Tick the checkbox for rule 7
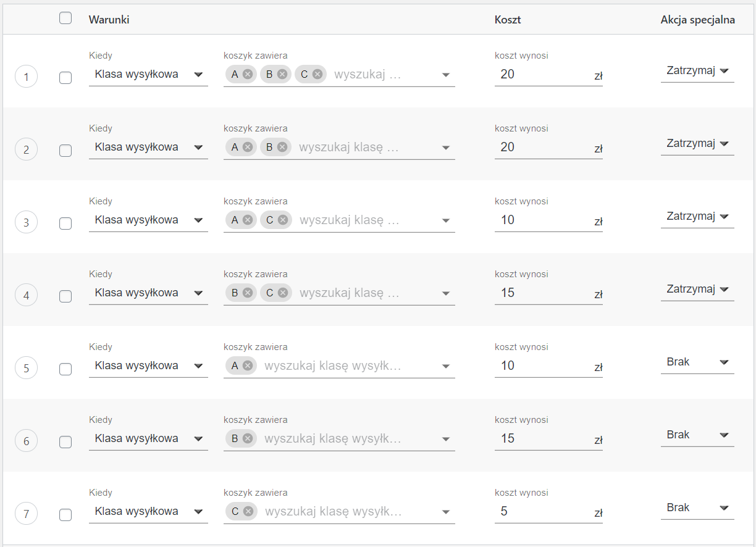This screenshot has width=756, height=547. (x=65, y=515)
